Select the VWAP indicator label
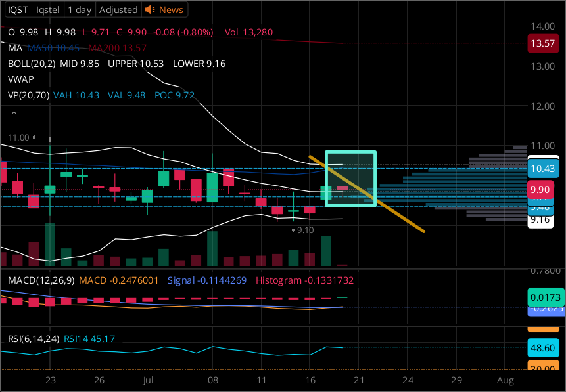 pyautogui.click(x=21, y=79)
